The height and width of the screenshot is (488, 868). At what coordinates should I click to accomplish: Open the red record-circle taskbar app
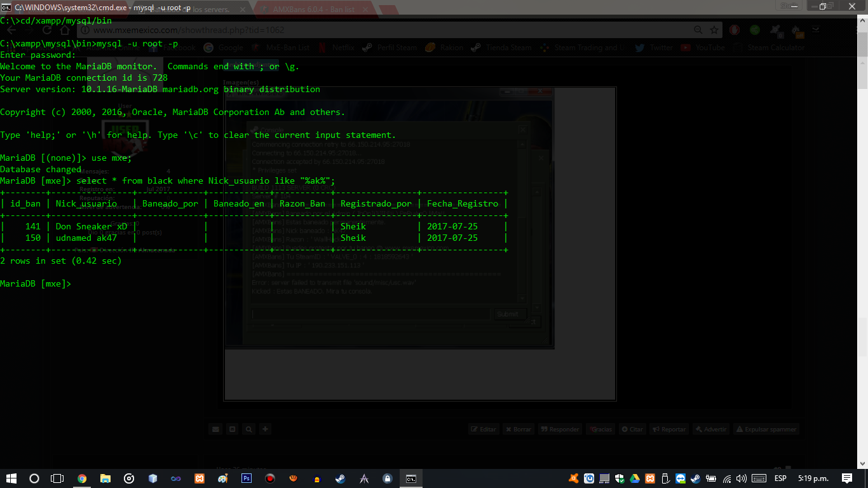point(270,478)
